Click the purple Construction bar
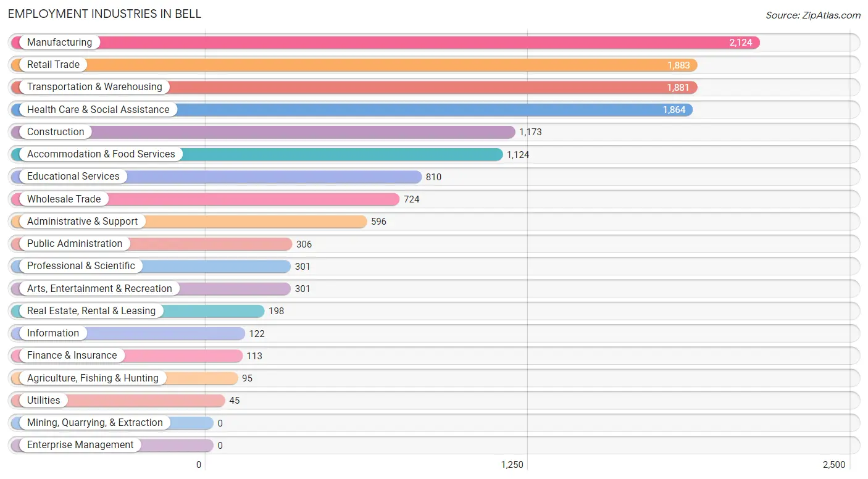Viewport: 868px width, 479px height. (263, 132)
